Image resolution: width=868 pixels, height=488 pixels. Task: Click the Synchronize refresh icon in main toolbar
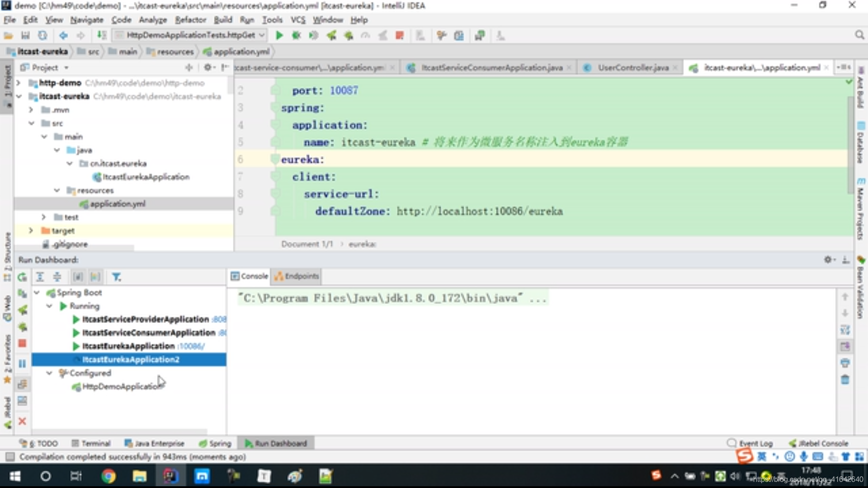(x=42, y=35)
